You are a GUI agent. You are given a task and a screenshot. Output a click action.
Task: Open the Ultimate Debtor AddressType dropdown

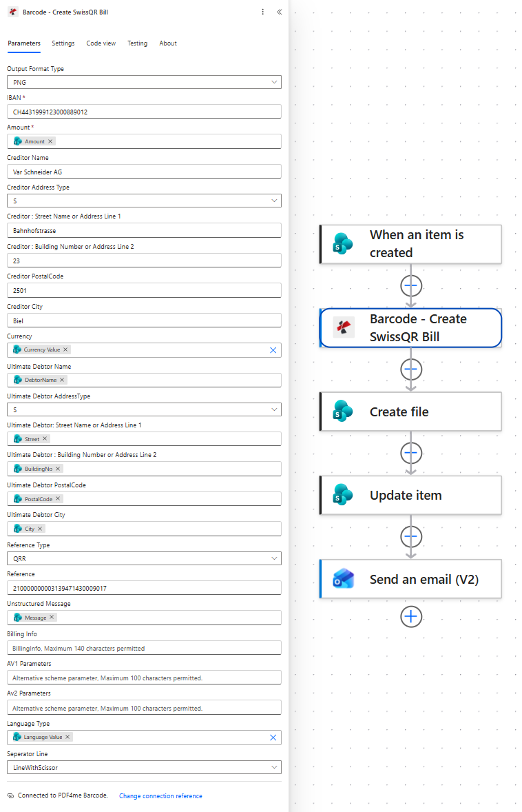point(144,409)
